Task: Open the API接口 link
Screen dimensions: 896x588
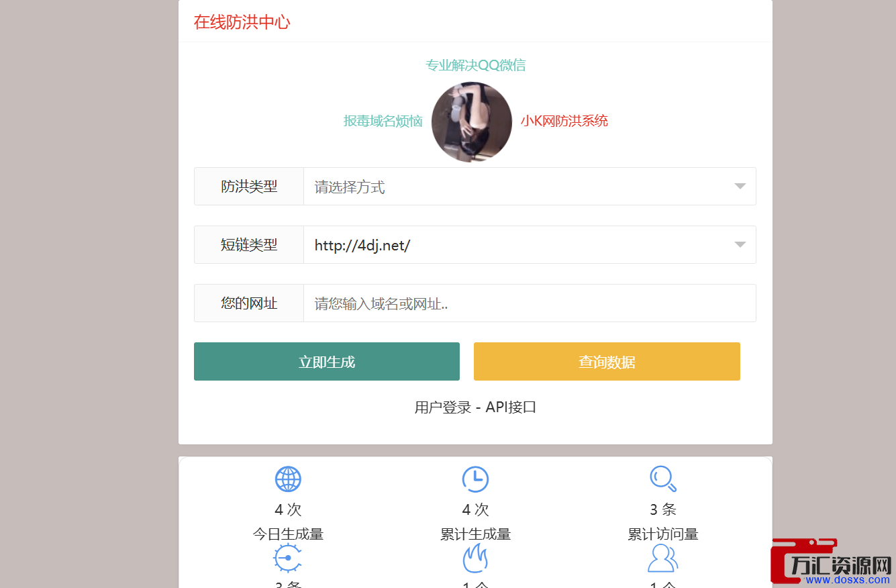Action: pyautogui.click(x=511, y=407)
